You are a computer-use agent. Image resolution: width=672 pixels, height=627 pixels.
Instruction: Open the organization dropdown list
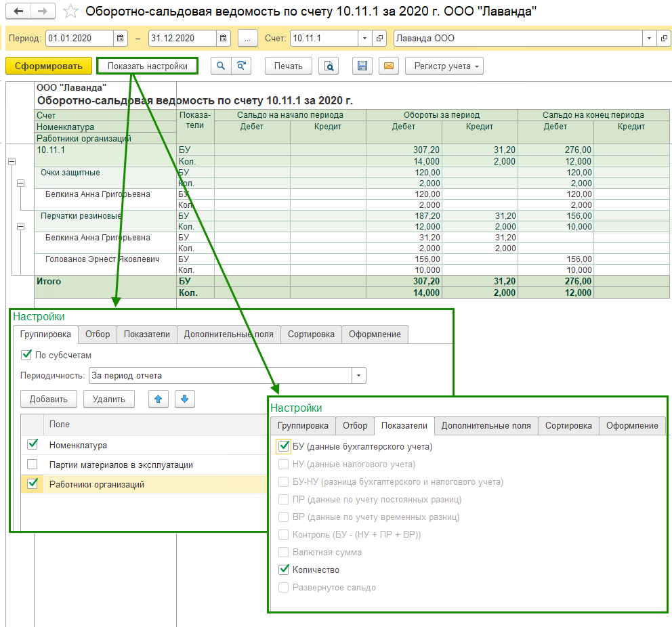pyautogui.click(x=649, y=38)
